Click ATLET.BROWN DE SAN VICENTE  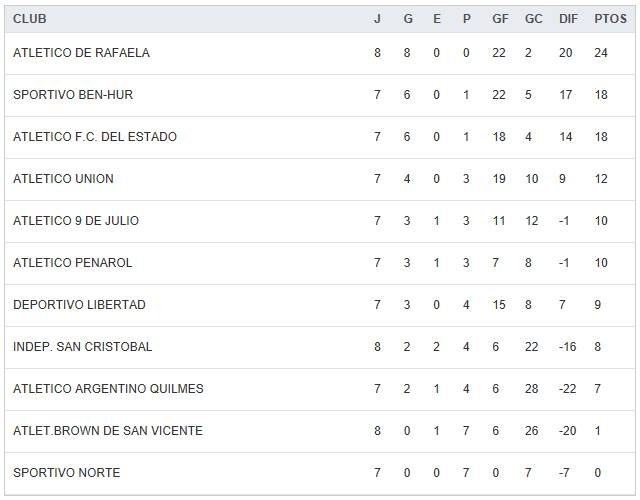108,431
